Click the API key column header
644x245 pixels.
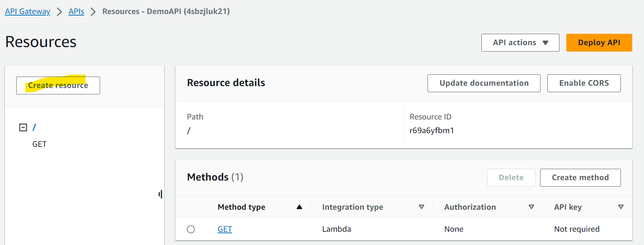[568, 207]
